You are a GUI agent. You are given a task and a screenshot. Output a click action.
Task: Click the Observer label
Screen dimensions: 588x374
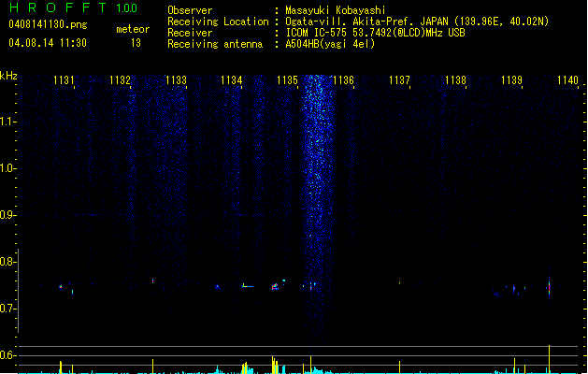[190, 10]
